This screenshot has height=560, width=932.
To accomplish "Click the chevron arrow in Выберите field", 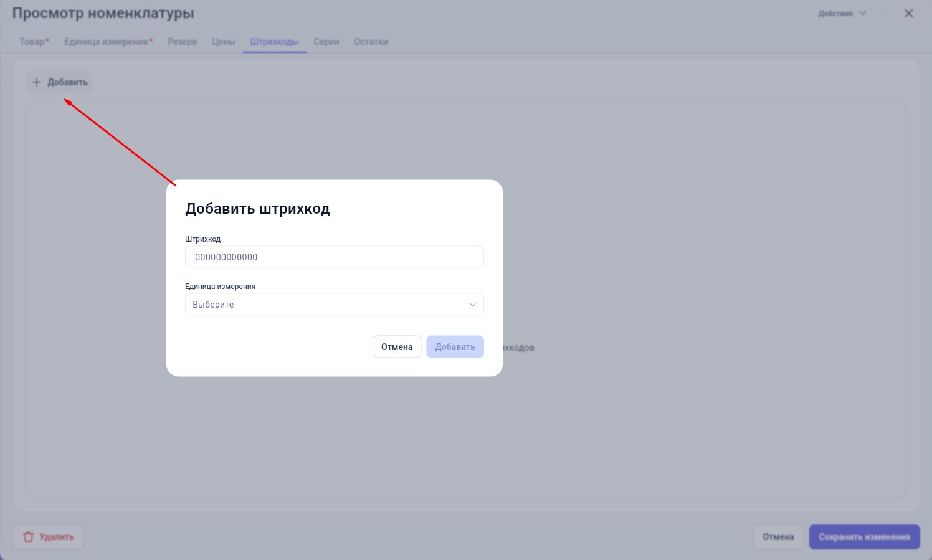I will [x=473, y=305].
